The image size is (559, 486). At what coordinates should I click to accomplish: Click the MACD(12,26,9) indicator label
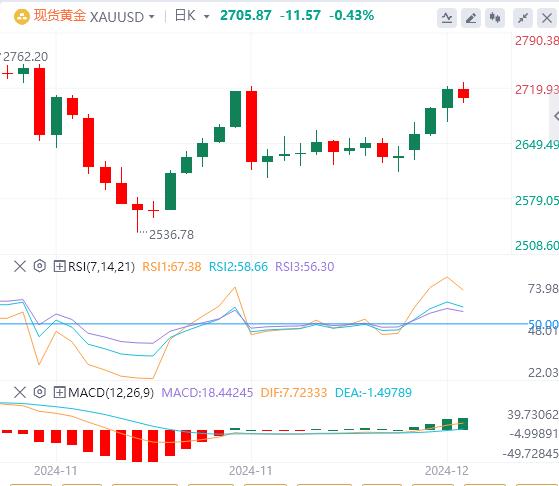(111, 393)
